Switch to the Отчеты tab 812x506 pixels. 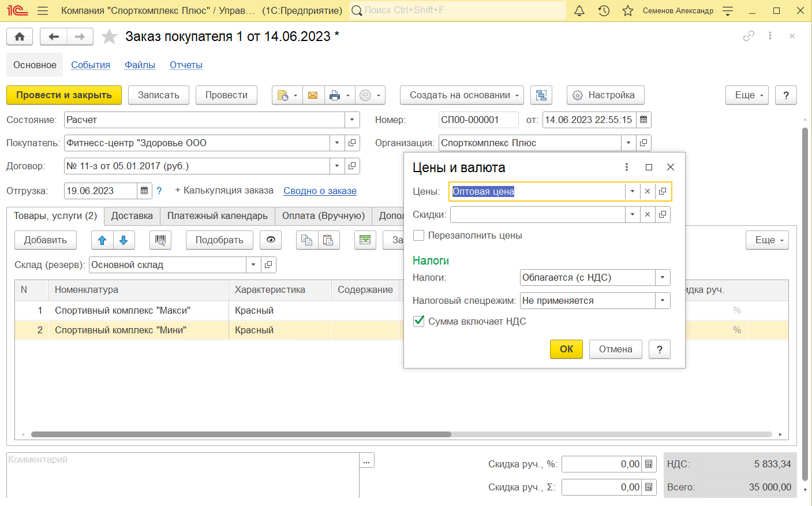click(186, 65)
